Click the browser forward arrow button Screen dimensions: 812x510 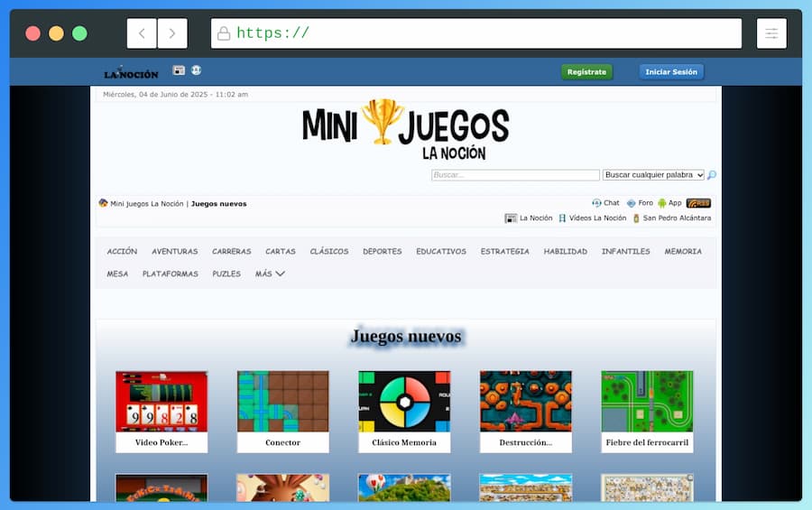pyautogui.click(x=172, y=33)
